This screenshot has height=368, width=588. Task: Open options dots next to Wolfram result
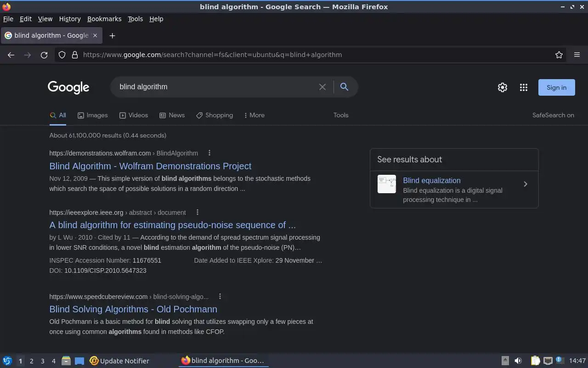(x=209, y=153)
